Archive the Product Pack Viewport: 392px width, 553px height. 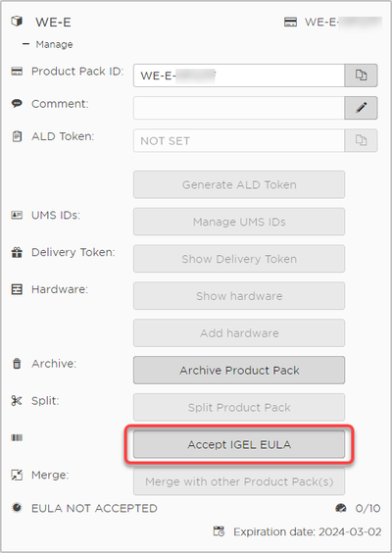239,370
